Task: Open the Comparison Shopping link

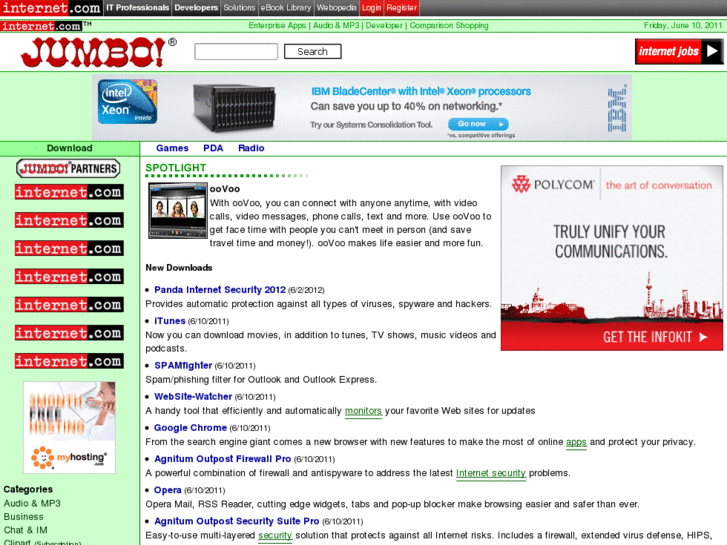Action: coord(449,26)
